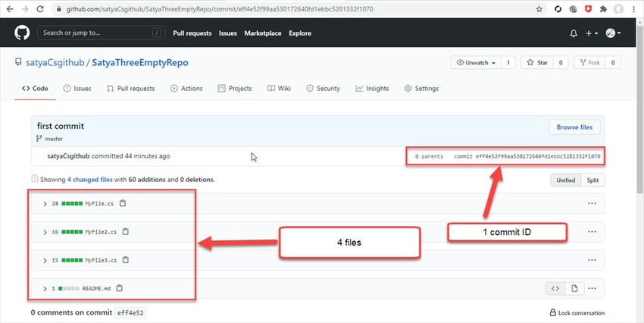Go forward in browser history

tap(25, 9)
